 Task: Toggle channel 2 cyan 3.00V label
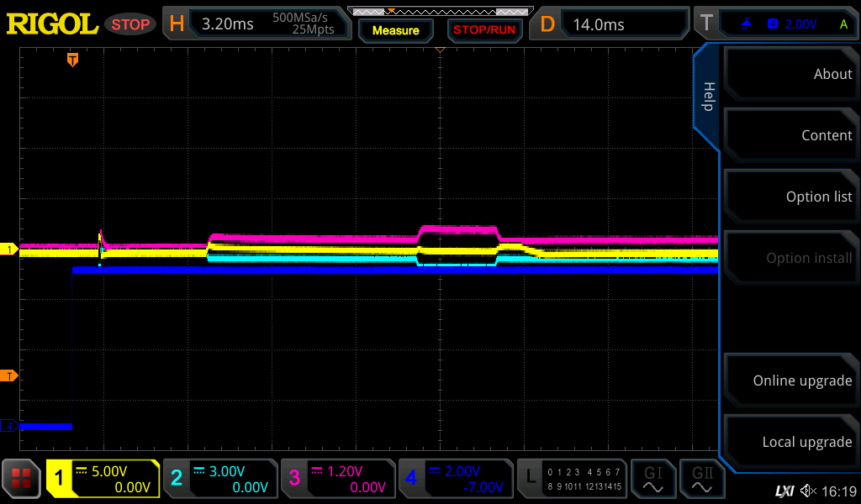(x=220, y=479)
